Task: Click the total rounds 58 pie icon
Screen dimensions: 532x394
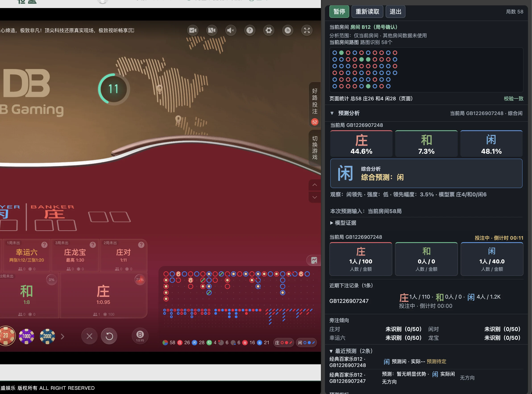Action: coord(165,343)
